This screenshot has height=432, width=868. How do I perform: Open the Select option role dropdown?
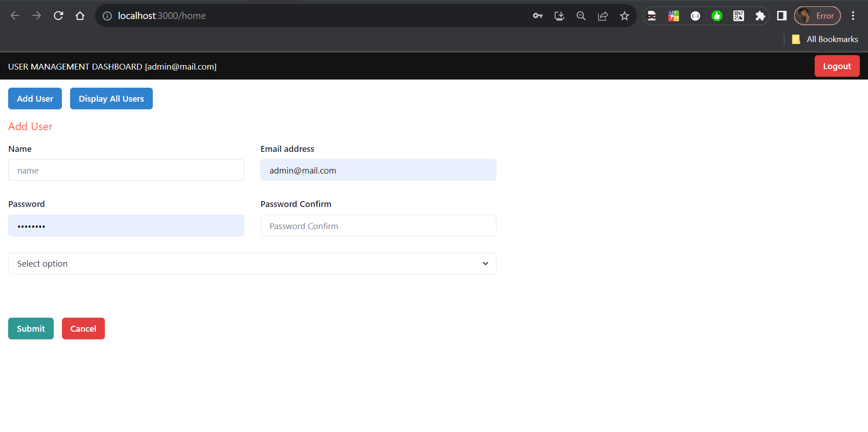(252, 263)
